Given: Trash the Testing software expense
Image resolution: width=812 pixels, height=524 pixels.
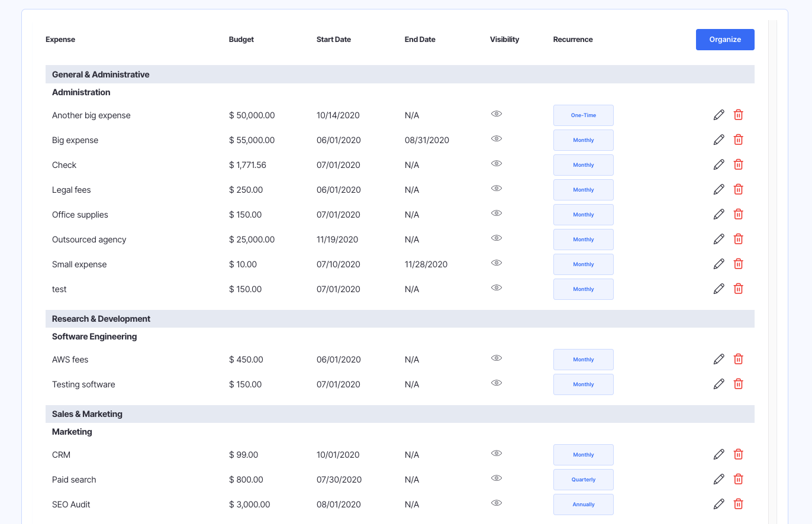Looking at the screenshot, I should click(738, 384).
